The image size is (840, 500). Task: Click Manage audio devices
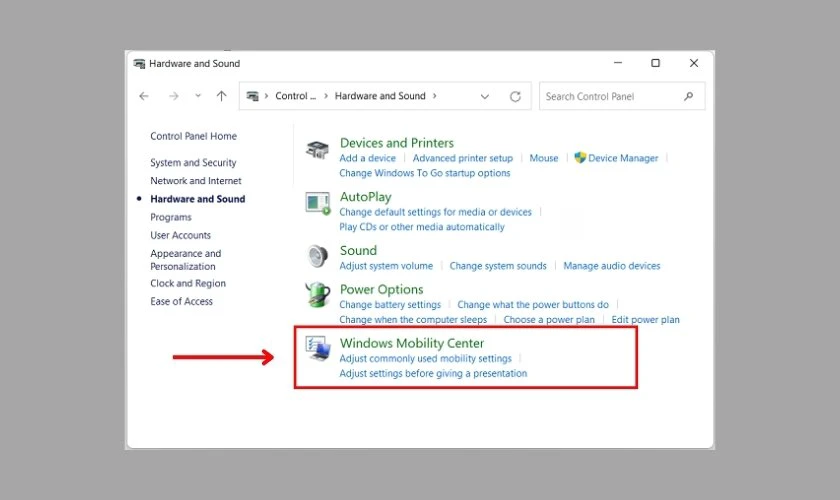coord(612,266)
